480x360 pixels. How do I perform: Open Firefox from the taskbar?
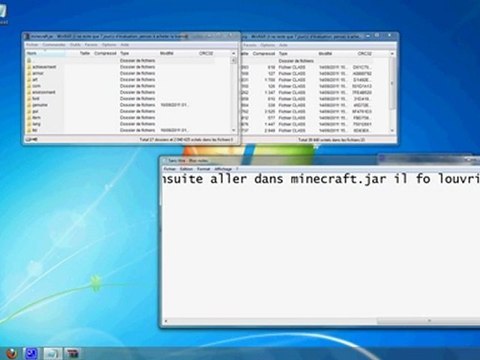(x=11, y=353)
